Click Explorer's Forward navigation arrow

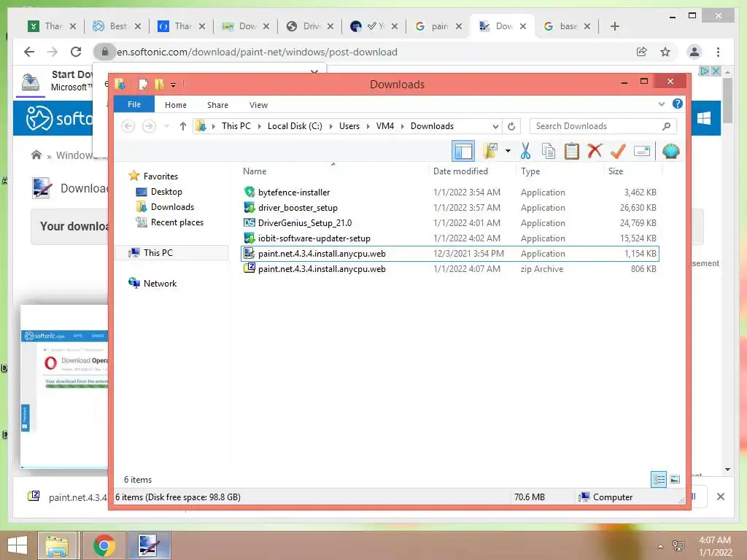pyautogui.click(x=149, y=126)
